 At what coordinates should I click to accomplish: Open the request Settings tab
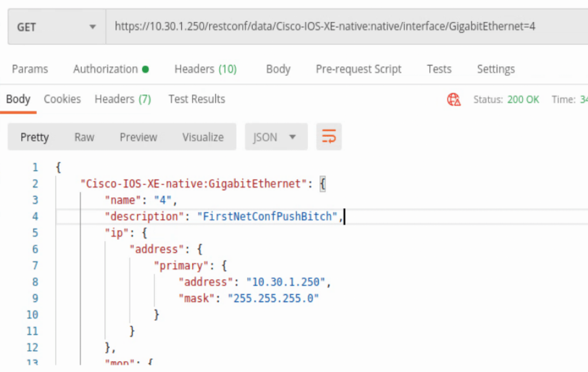coord(495,69)
